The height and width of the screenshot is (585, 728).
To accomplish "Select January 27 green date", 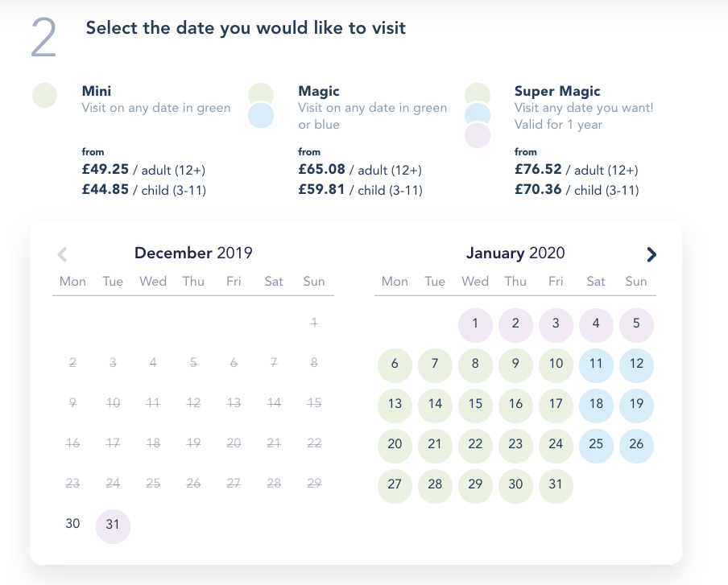I will [395, 484].
